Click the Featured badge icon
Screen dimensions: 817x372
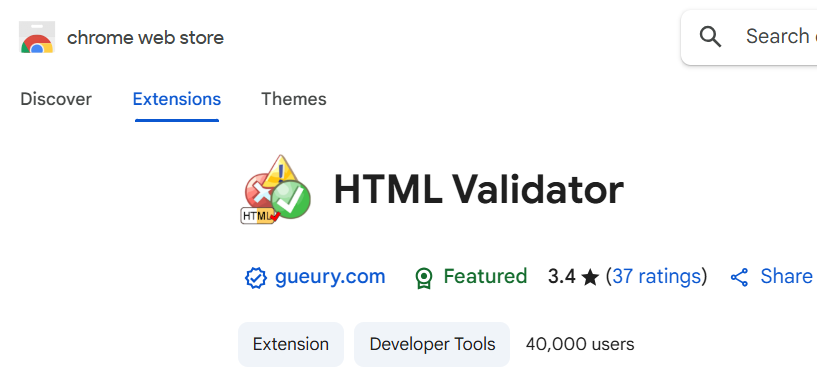tap(424, 278)
